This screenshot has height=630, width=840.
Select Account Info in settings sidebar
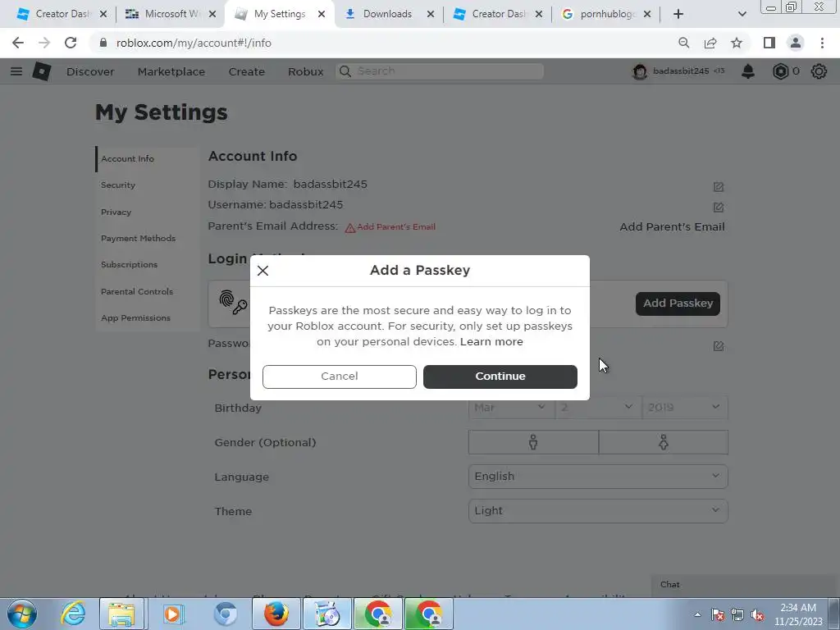tap(127, 159)
